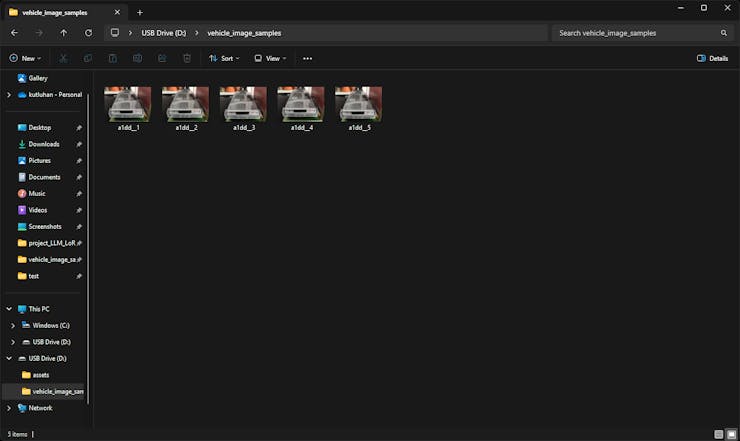740x441 pixels.
Task: Switch to details list view icon
Action: coord(718,434)
